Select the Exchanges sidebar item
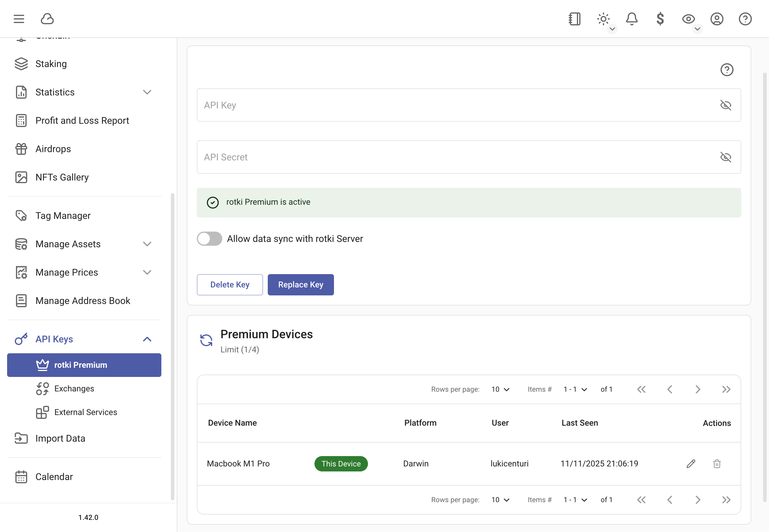The image size is (769, 532). 74,388
